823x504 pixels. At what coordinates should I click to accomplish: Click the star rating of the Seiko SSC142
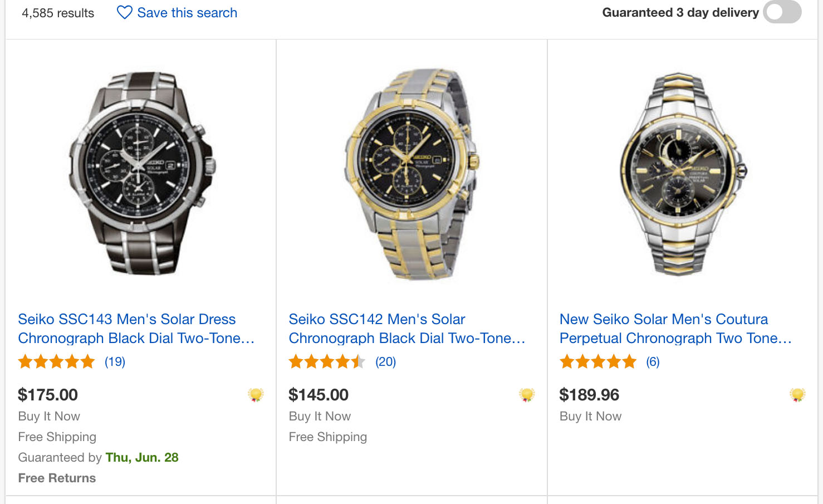pos(327,362)
